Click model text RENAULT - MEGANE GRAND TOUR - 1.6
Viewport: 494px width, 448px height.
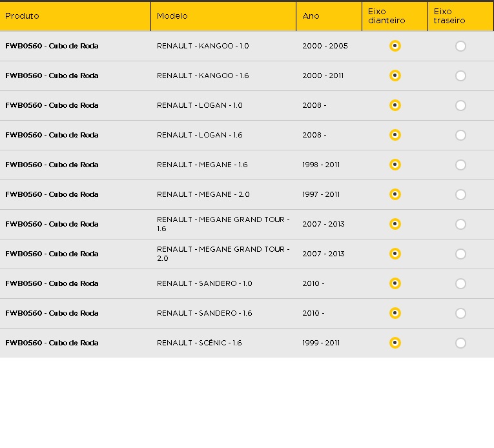click(x=223, y=224)
